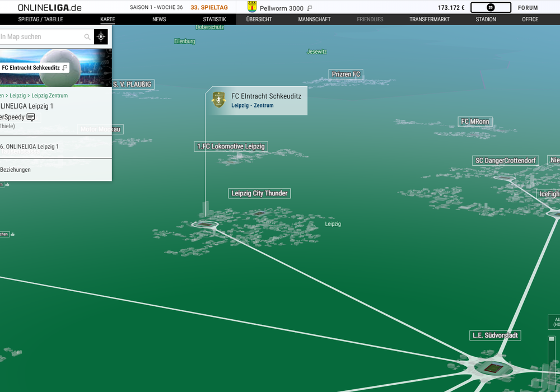Click the FORUM link
Image resolution: width=560 pixels, height=392 pixels.
[528, 7]
